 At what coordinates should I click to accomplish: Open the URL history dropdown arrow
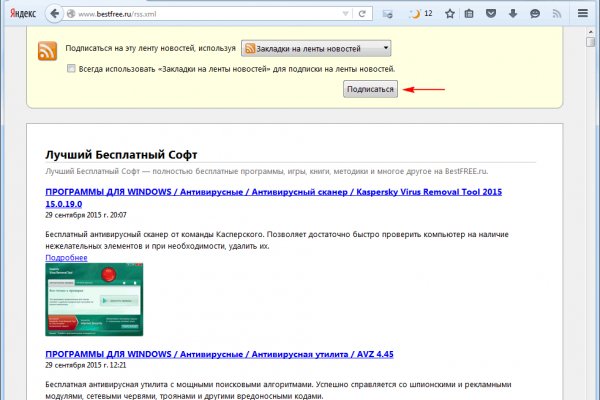pyautogui.click(x=345, y=14)
